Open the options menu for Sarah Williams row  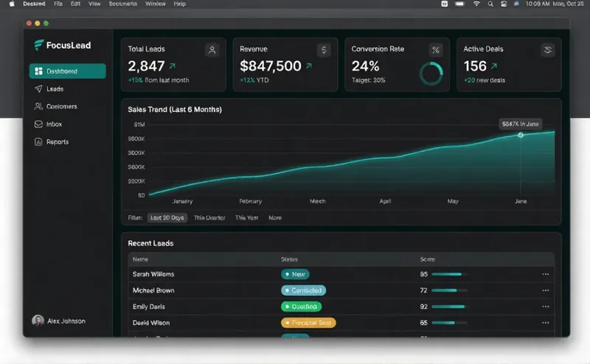click(x=546, y=274)
